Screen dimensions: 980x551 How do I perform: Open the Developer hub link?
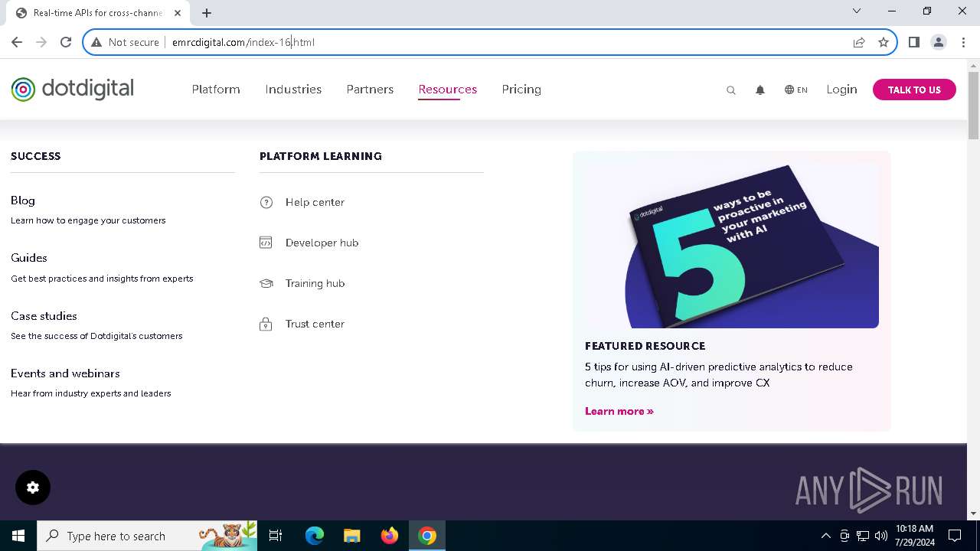[x=322, y=243]
